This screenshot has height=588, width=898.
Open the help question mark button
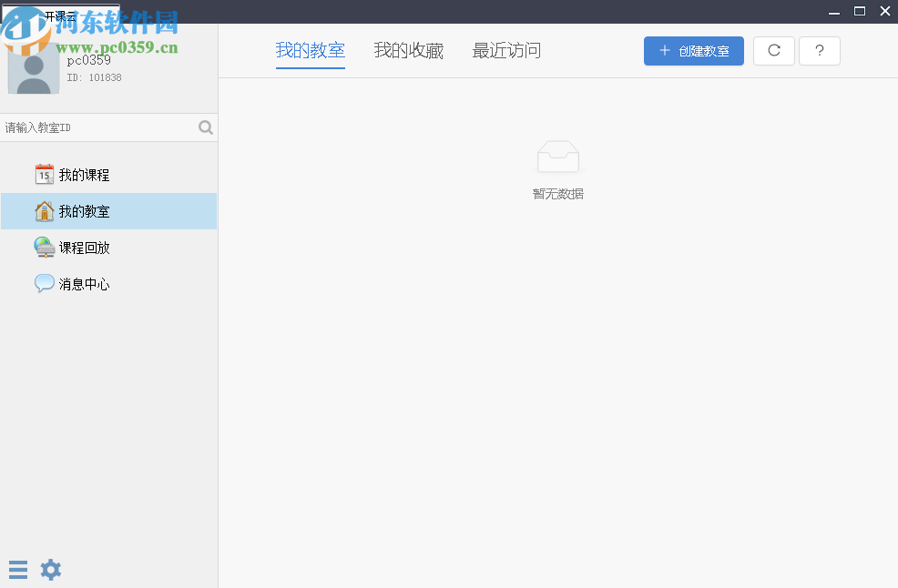(819, 51)
